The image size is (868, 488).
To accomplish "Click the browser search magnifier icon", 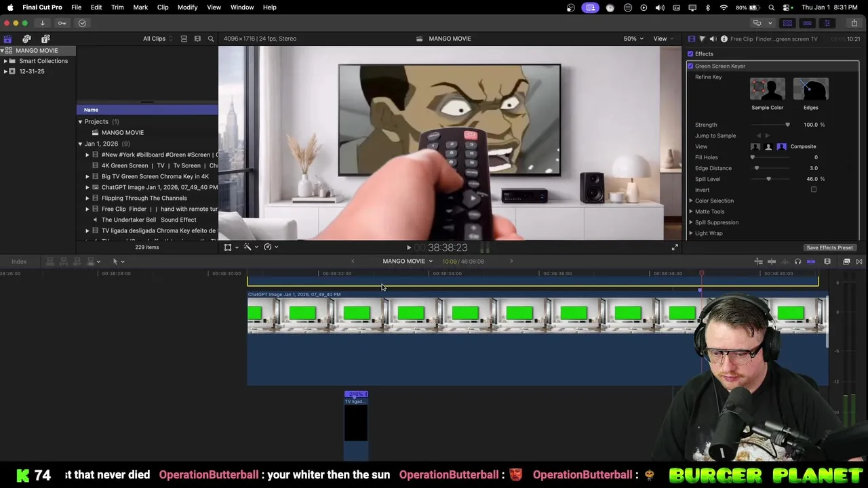I will tap(211, 39).
